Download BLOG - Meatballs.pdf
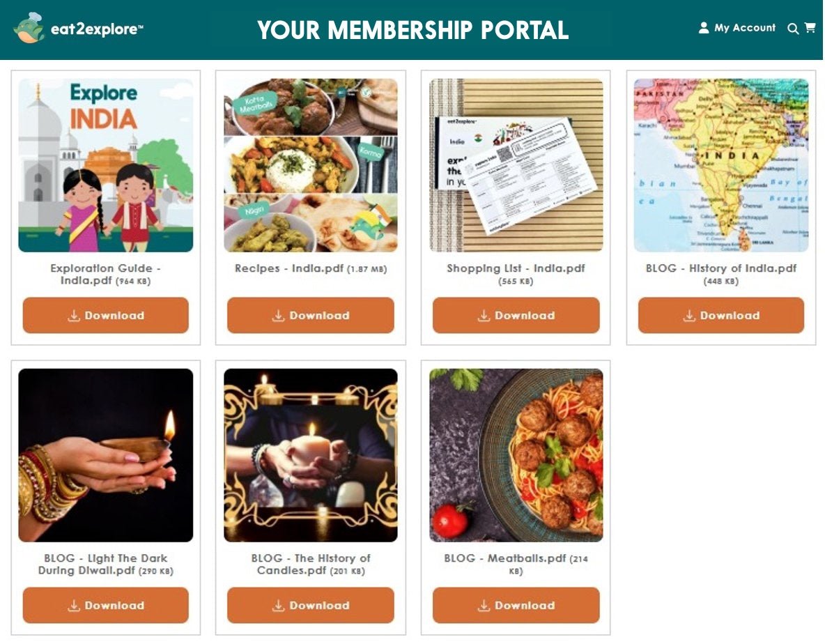Viewport: 825px width, 644px height. click(x=516, y=605)
